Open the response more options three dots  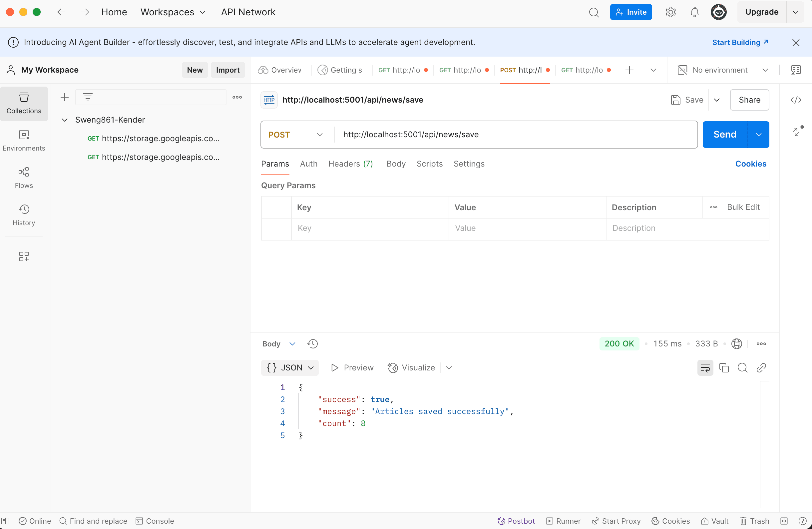coord(761,344)
